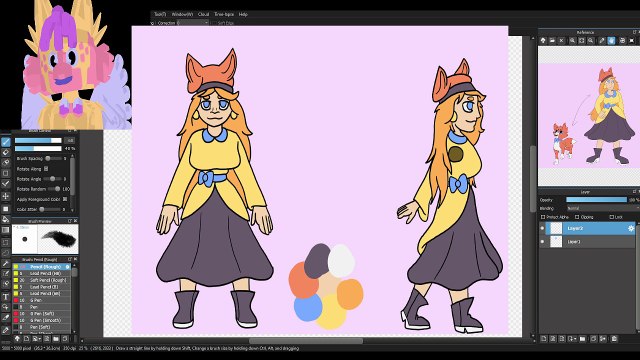Select the Bucket fill tool

coord(6,220)
